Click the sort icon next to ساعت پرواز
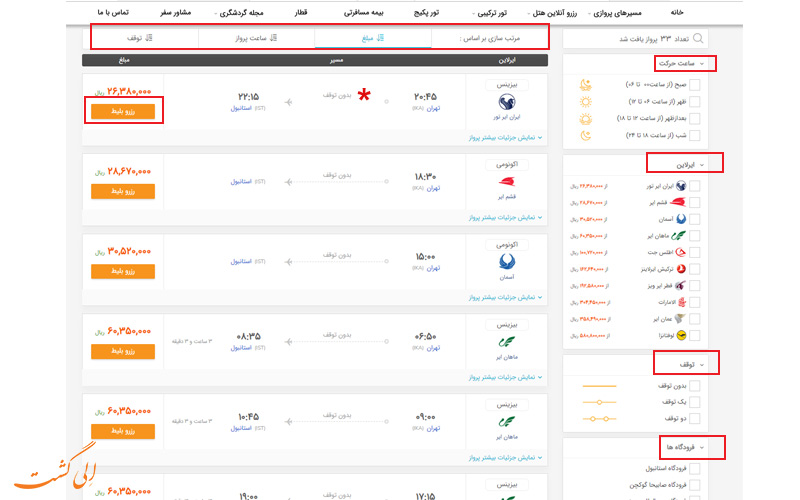800x500 pixels. coord(273,38)
